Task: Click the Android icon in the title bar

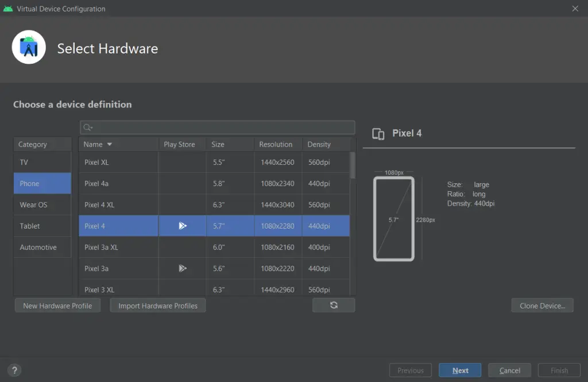Action: [8, 8]
